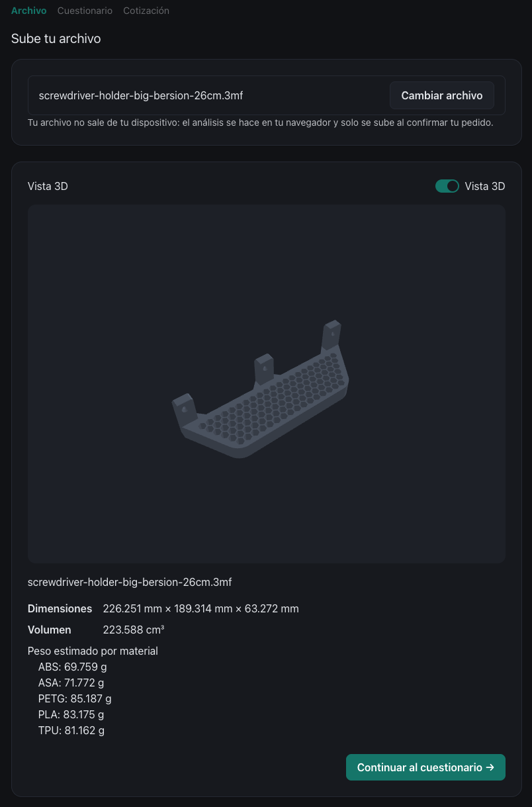
Task: Click the filename caption below the 3D viewer
Action: point(130,582)
